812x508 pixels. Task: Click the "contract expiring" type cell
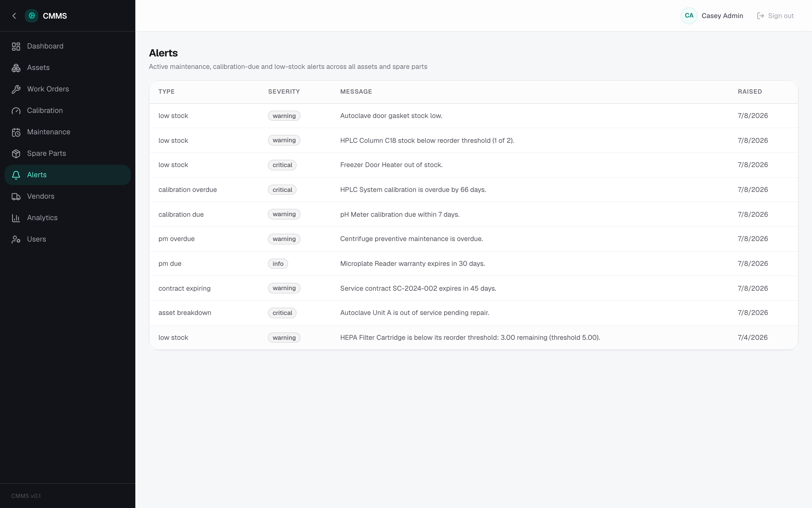(184, 288)
